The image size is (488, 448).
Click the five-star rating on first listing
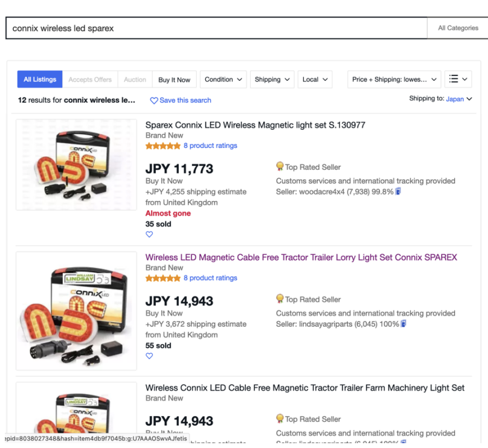pos(163,146)
